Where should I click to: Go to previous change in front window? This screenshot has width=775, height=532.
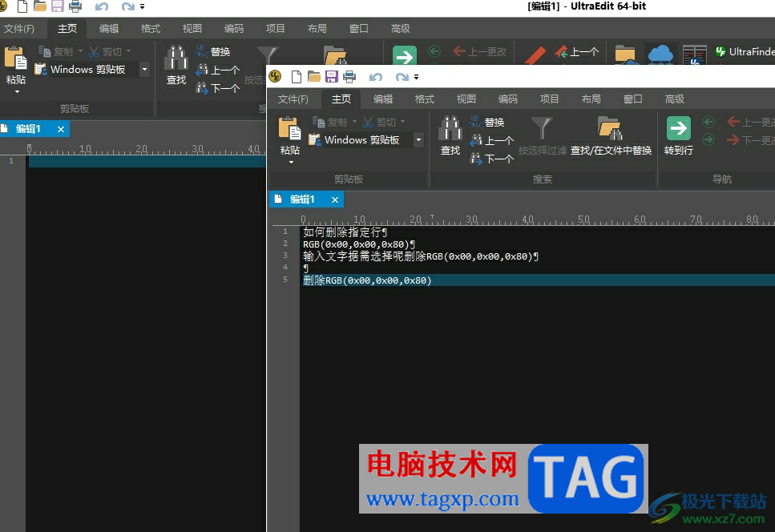(751, 122)
